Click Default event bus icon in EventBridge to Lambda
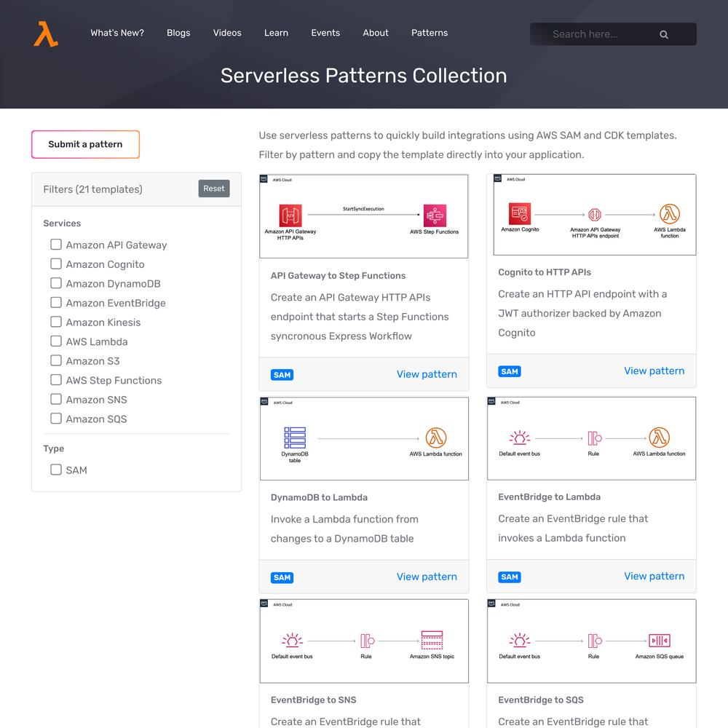This screenshot has height=728, width=728. click(x=520, y=438)
